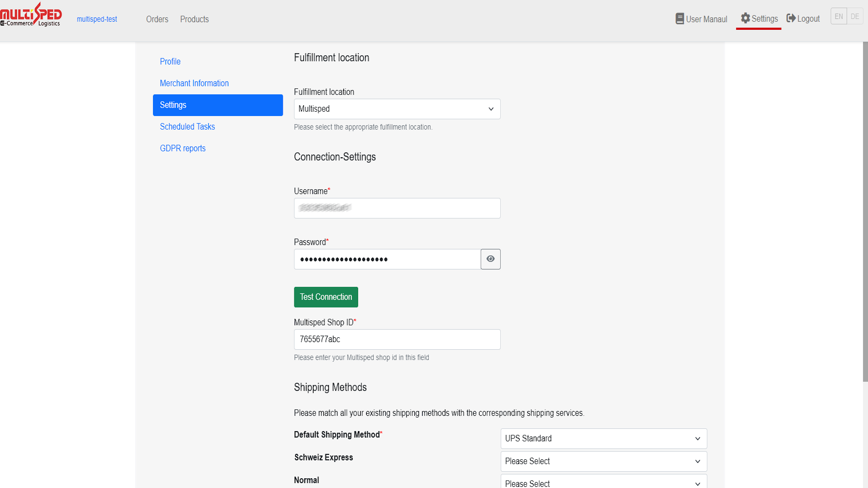Switch language to DE

pyautogui.click(x=855, y=16)
